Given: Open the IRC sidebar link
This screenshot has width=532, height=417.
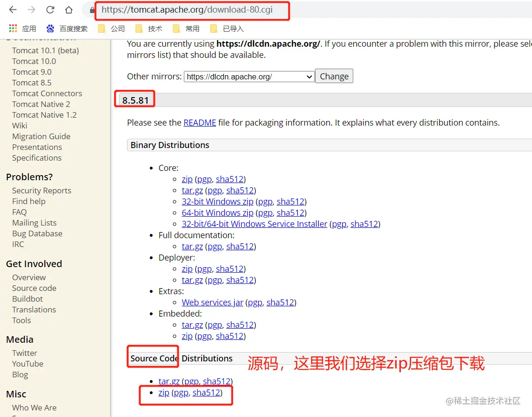Looking at the screenshot, I should pyautogui.click(x=18, y=245).
